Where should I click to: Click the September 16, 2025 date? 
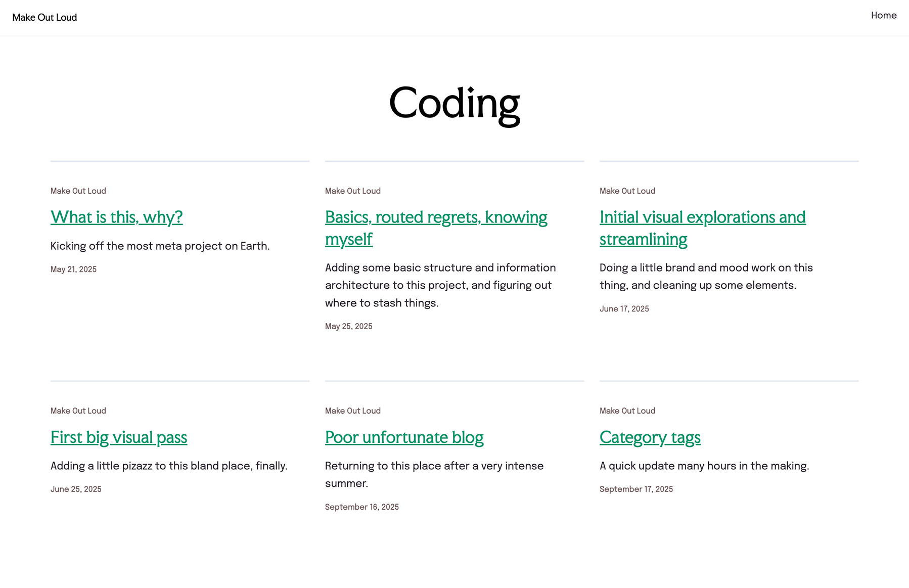(361, 507)
